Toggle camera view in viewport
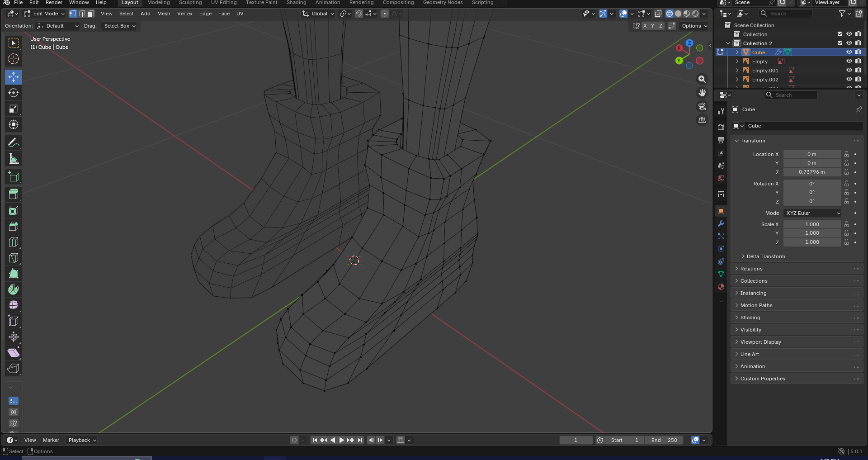 (x=702, y=106)
